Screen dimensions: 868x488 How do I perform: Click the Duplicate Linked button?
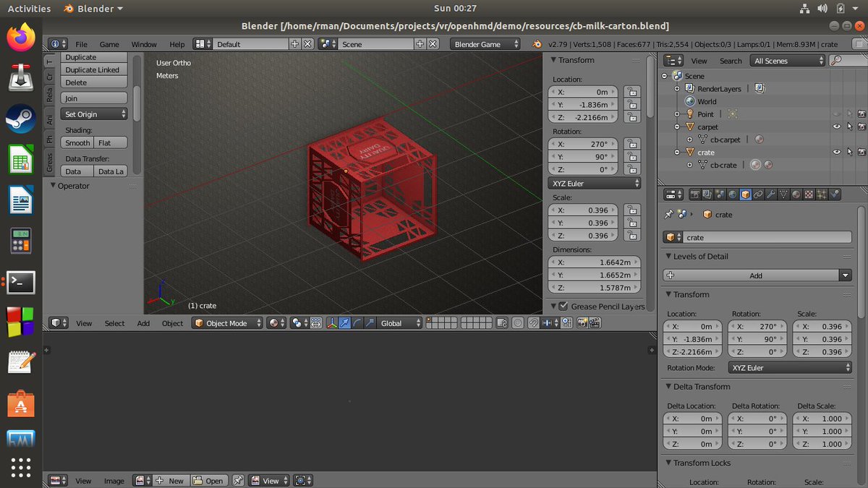pos(94,69)
